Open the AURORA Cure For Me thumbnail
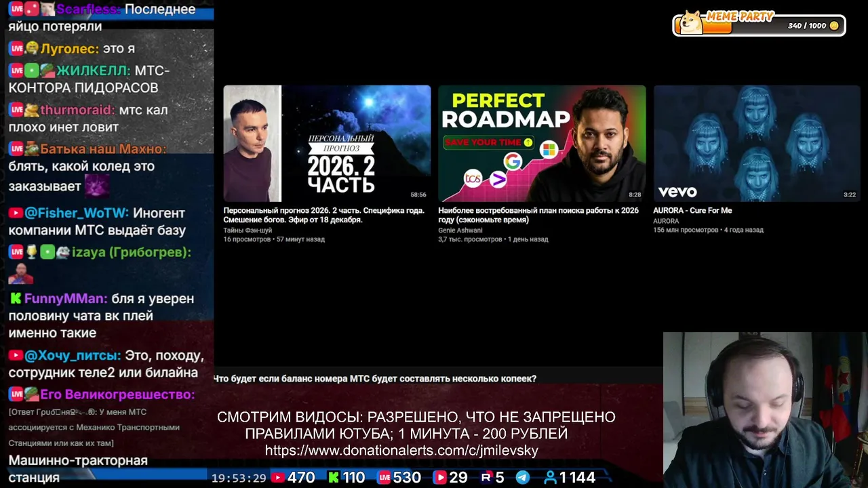This screenshot has width=868, height=488. 757,144
